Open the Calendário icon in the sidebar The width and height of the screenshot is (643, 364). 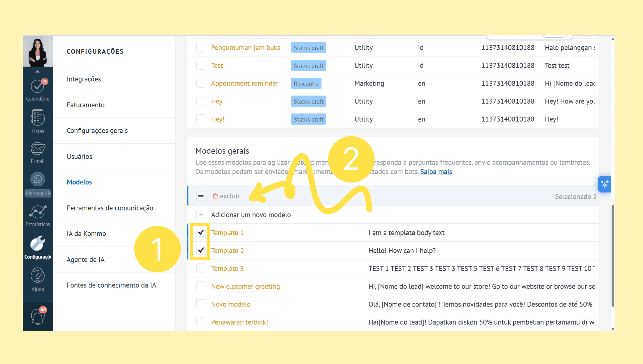point(38,87)
